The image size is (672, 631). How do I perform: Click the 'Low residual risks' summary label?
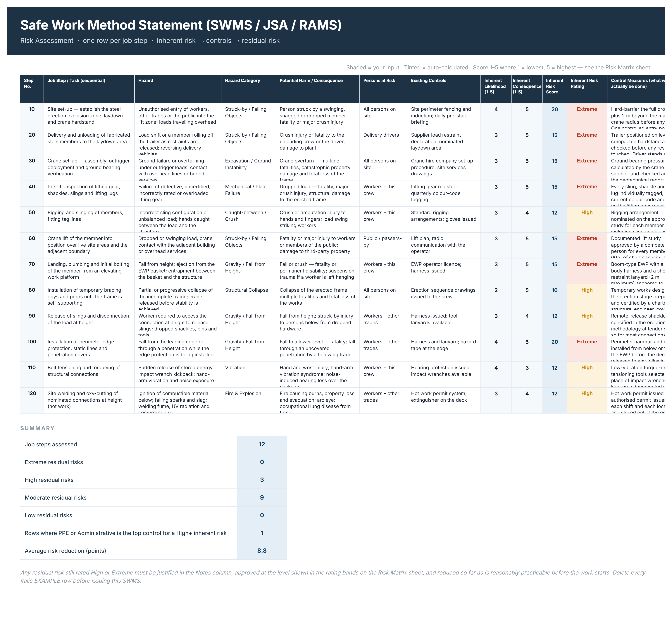[x=48, y=515]
